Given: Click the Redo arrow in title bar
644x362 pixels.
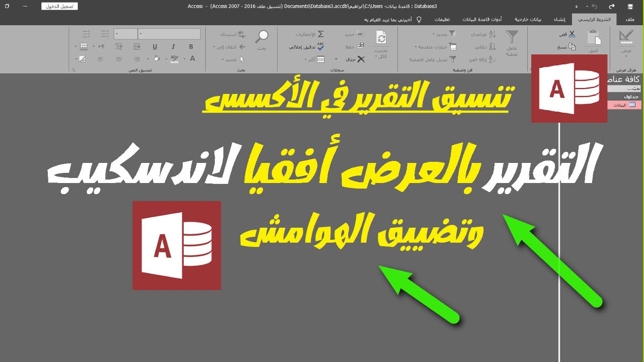Looking at the screenshot, I should point(612,6).
